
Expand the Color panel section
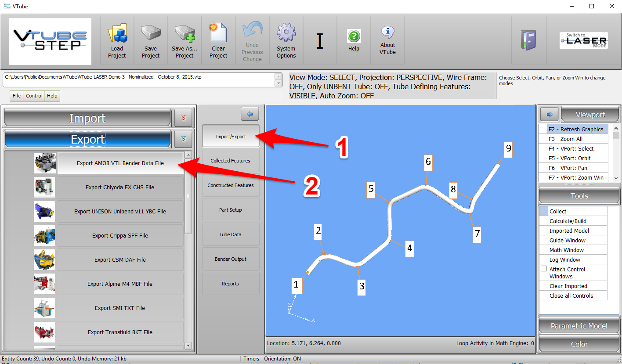[579, 344]
